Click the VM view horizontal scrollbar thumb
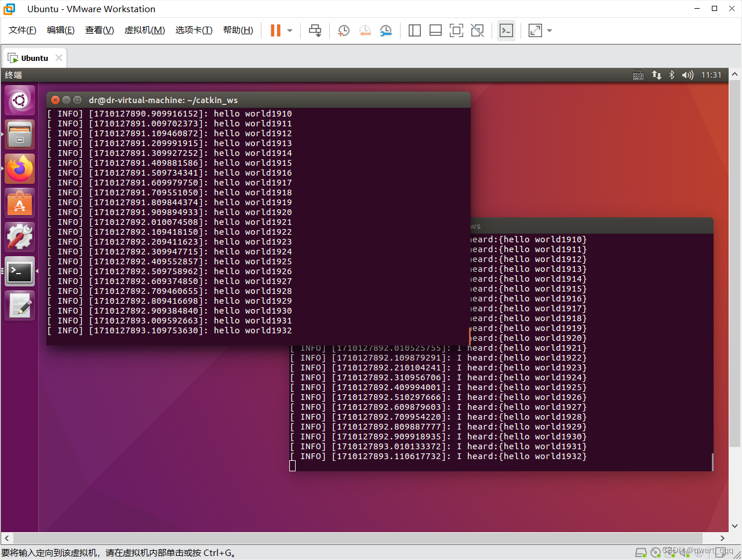Viewport: 742px width, 560px height. pyautogui.click(x=358, y=538)
